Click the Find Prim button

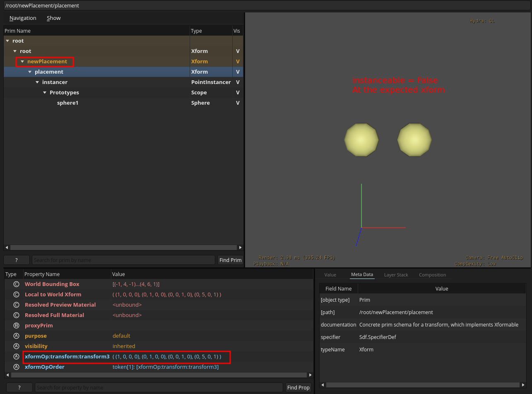pyautogui.click(x=230, y=260)
